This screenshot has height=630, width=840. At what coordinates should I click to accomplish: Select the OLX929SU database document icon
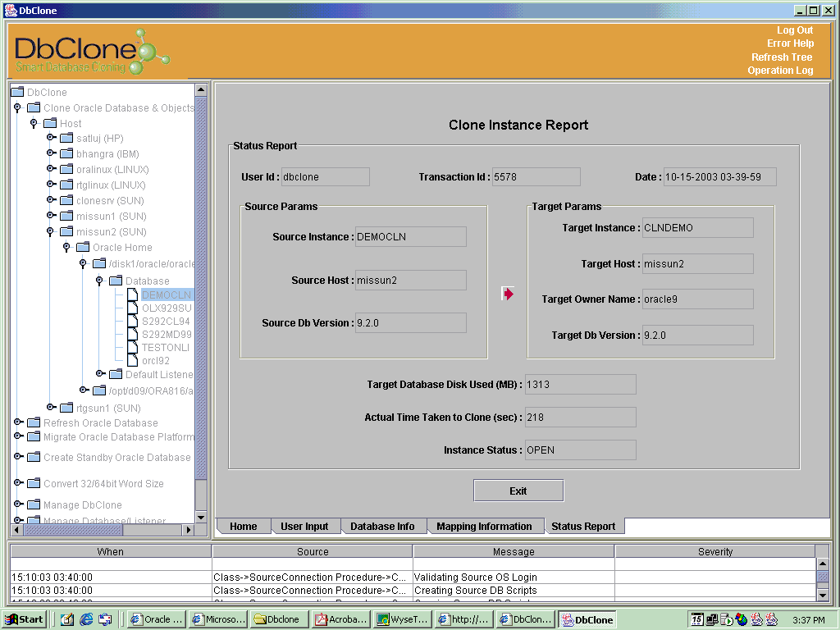[x=132, y=308]
